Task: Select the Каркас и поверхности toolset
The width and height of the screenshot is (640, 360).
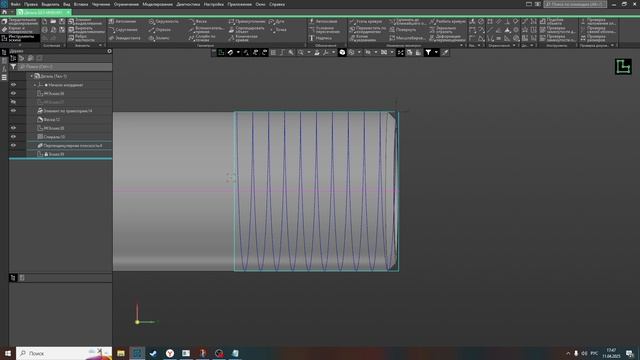Action: 17,30
